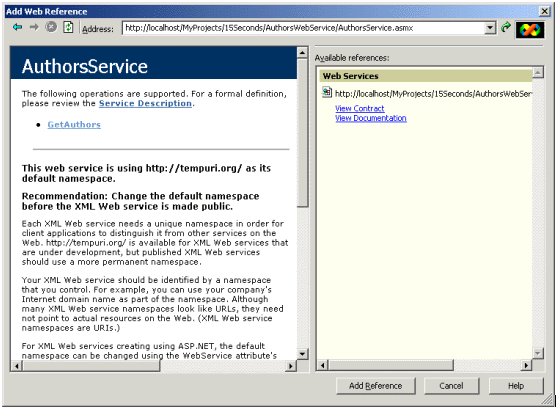This screenshot has height=409, width=559.
Task: Click inside the Address URL field
Action: 303,28
